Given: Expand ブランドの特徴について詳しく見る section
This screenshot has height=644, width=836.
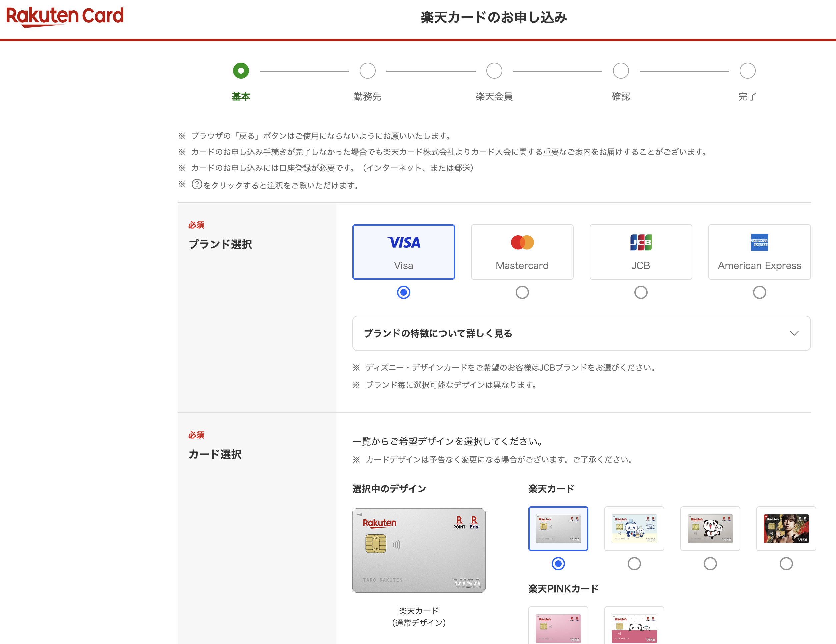Looking at the screenshot, I should 581,333.
